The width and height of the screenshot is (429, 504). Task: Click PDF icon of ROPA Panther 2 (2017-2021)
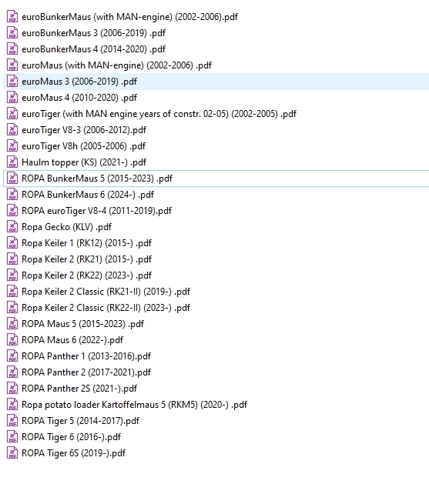[12, 372]
